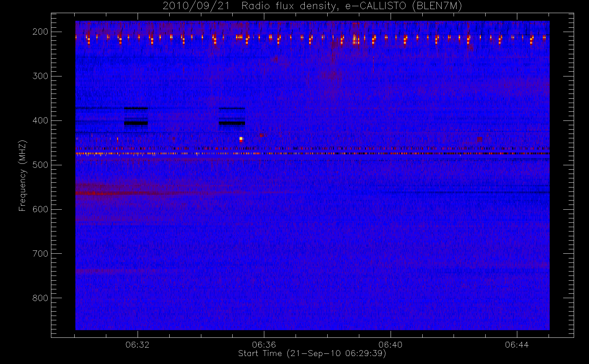The width and height of the screenshot is (589, 364).
Task: Click the plot title 'Radio flux density, e-CALLISTO (BLEN7M)'
Action: pyautogui.click(x=352, y=6)
